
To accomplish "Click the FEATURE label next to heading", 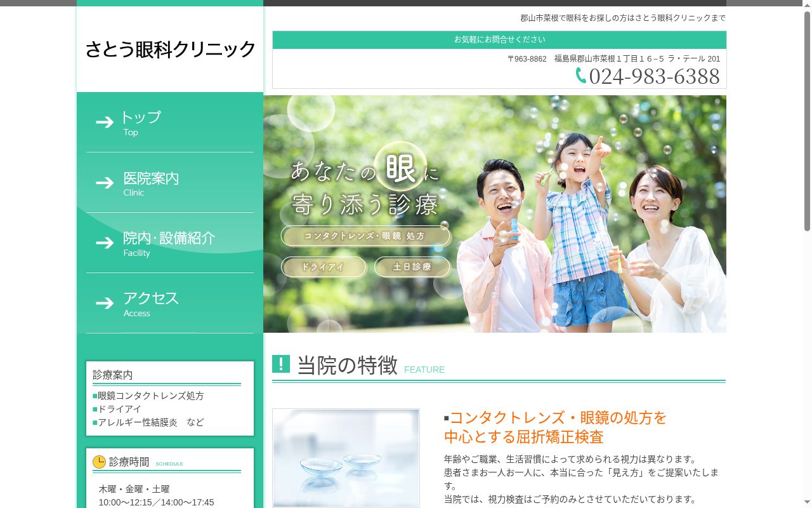I will [x=424, y=370].
